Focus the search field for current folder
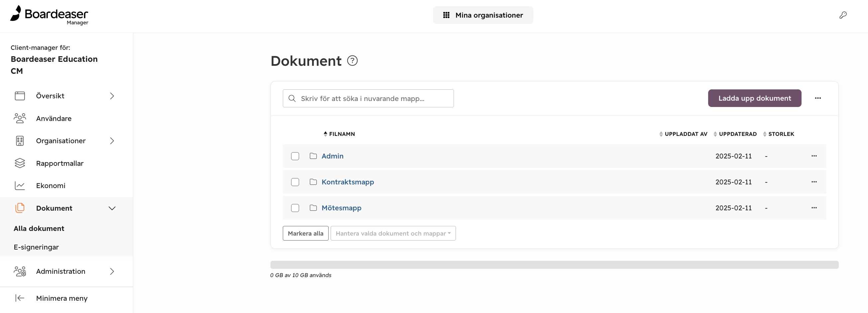 [368, 98]
